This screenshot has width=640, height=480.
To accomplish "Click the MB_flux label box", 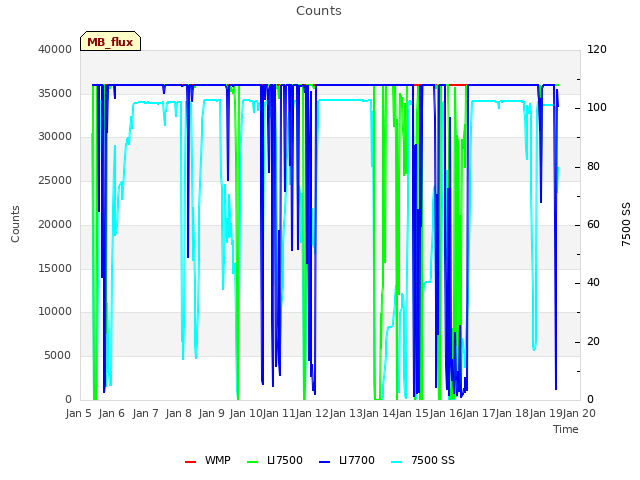I will click(110, 41).
